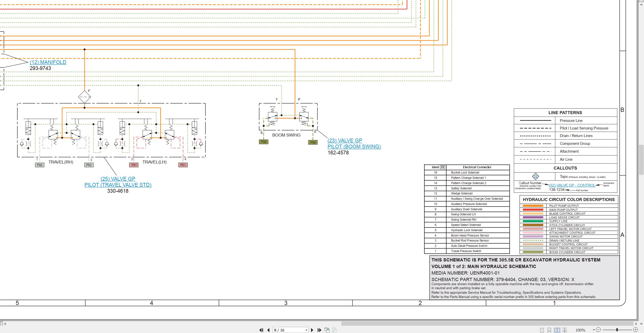This screenshot has width=644, height=333.
Task: Click the Pb9 port tag
Action: click(x=313, y=142)
